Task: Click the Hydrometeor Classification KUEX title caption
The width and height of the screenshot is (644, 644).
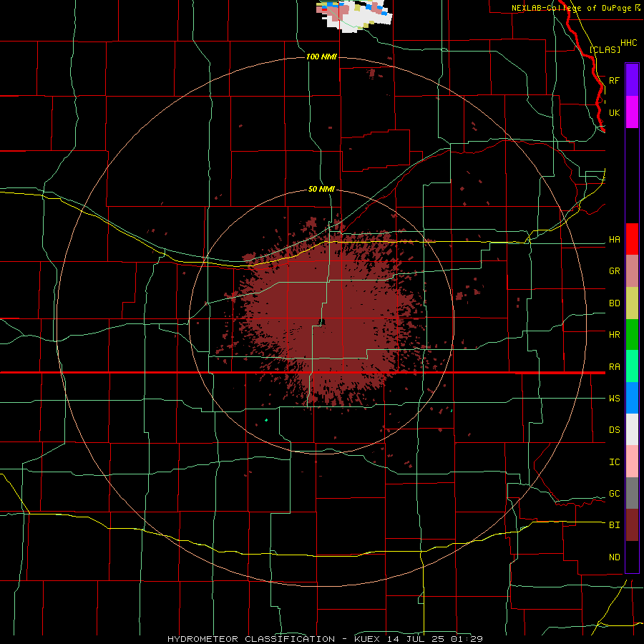Action: tap(325, 639)
